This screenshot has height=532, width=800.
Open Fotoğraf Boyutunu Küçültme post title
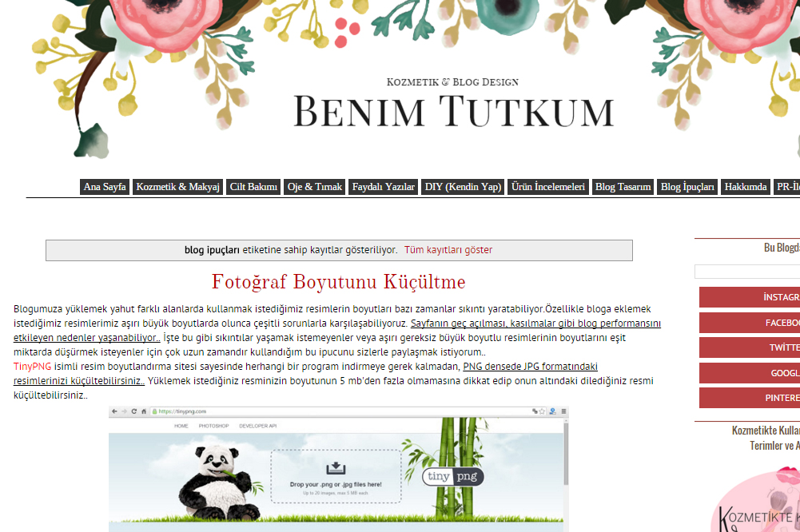click(x=339, y=282)
